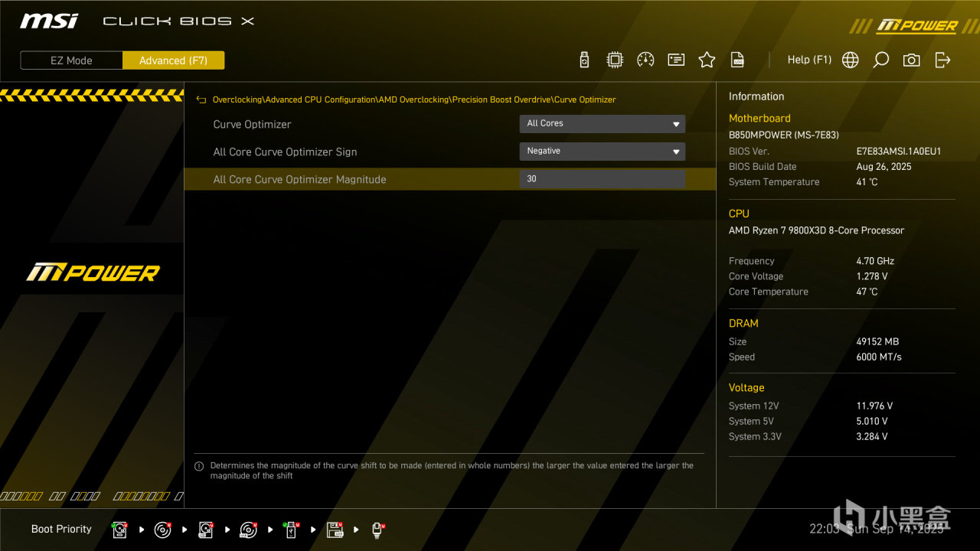The height and width of the screenshot is (551, 980).
Task: Select the internal hard disk boot device
Action: pos(120,530)
